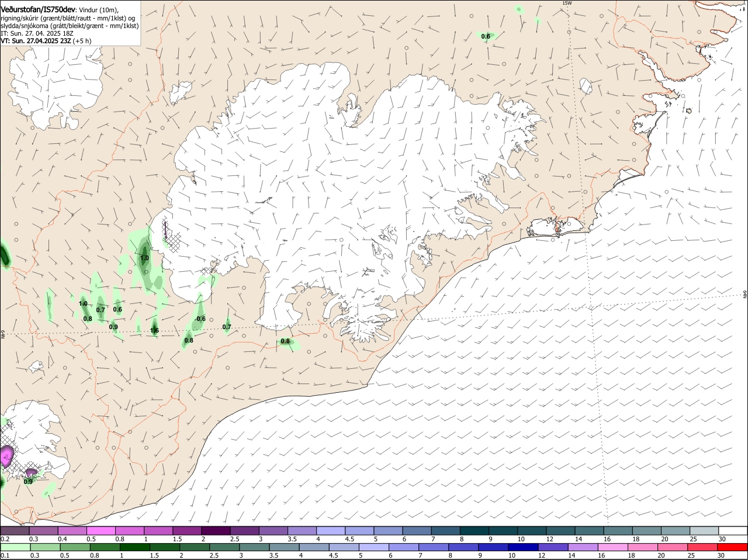Click the dark mauve 0.2 swatch on the snow scale
Screen dimensions: 748x560
[x=15, y=530]
